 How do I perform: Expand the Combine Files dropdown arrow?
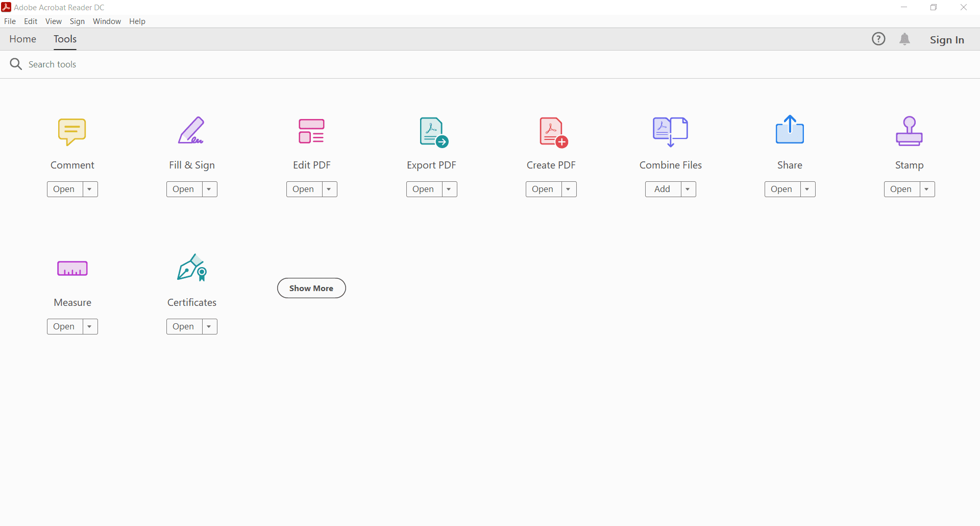click(x=688, y=189)
